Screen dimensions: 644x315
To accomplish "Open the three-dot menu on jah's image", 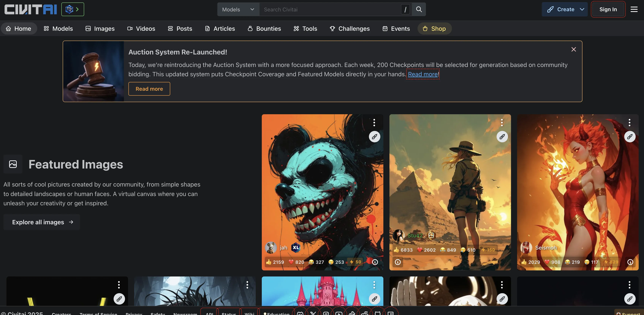I will (x=374, y=122).
